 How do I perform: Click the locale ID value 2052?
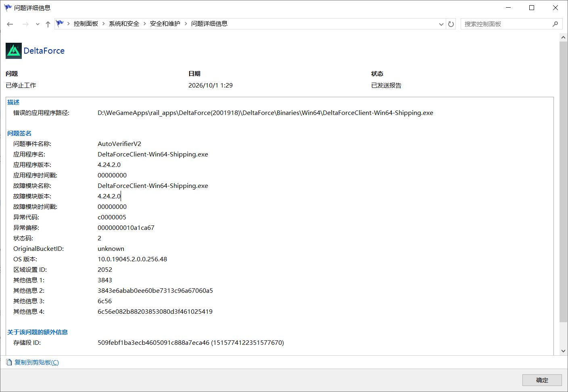click(x=105, y=270)
